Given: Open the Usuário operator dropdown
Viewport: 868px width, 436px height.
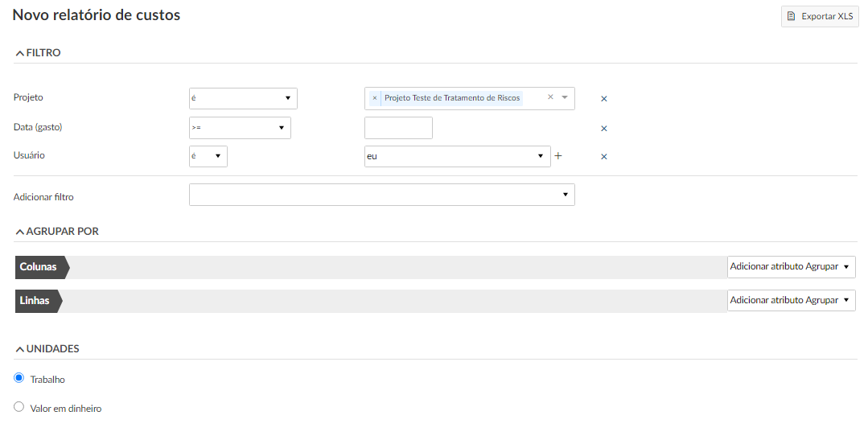Looking at the screenshot, I should pos(208,156).
